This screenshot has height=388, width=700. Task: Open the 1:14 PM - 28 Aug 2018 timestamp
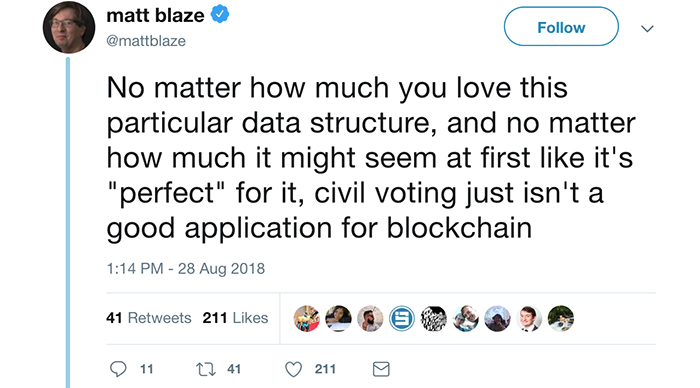point(185,268)
